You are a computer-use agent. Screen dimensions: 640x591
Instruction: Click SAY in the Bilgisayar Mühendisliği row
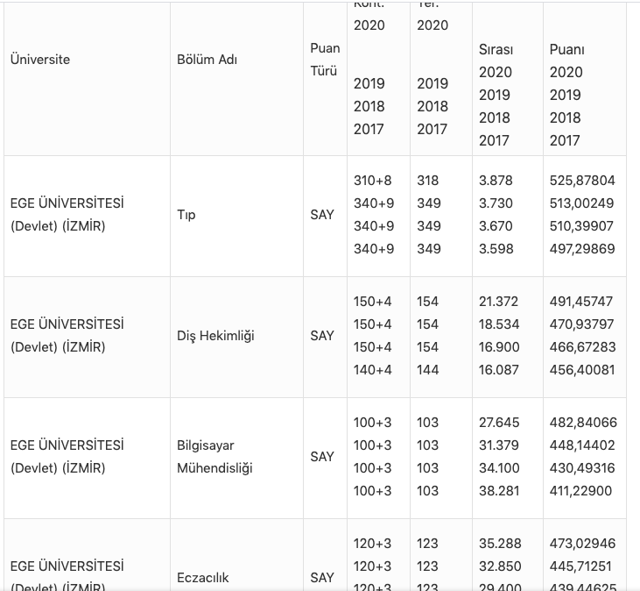click(322, 457)
